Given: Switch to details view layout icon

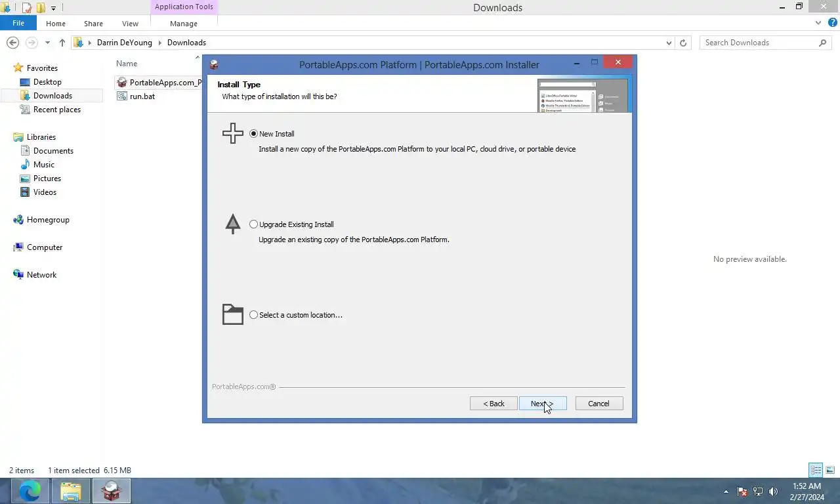Looking at the screenshot, I should coord(816,471).
